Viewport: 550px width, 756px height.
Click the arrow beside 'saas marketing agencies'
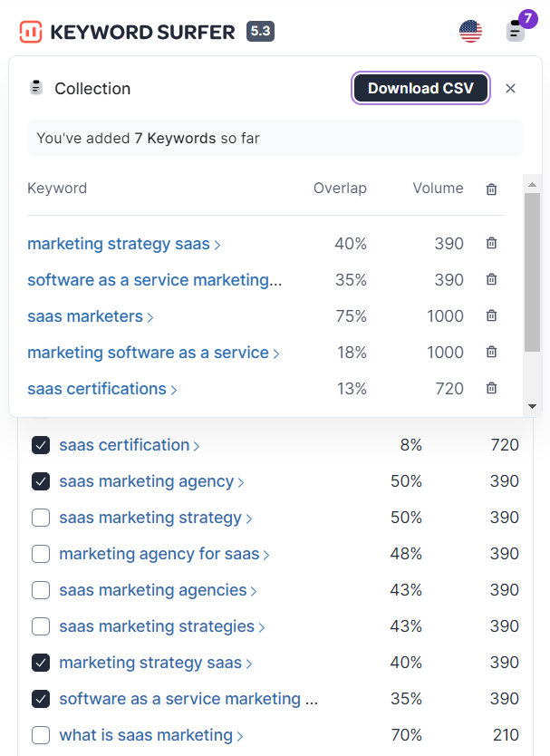[x=254, y=591]
